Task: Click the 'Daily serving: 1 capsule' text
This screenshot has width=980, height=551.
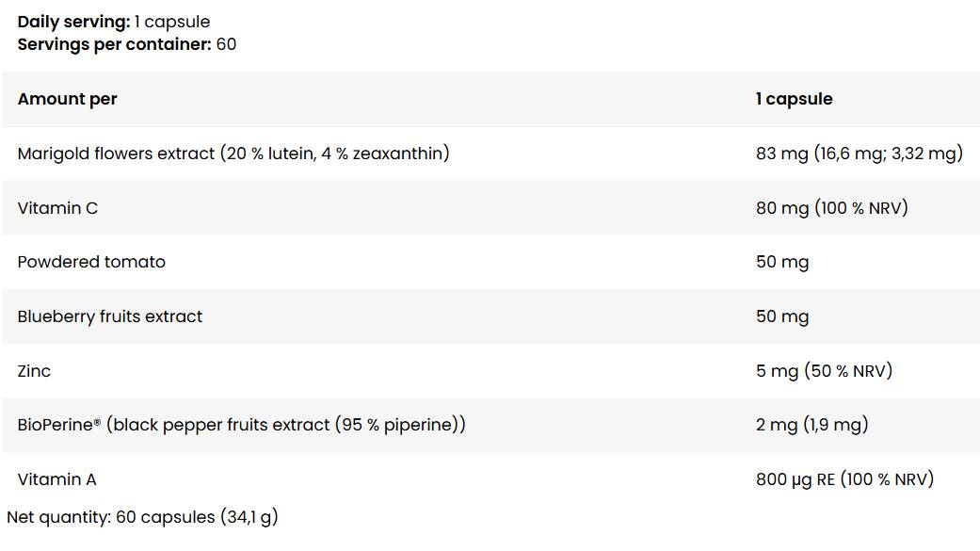Action: [x=114, y=22]
